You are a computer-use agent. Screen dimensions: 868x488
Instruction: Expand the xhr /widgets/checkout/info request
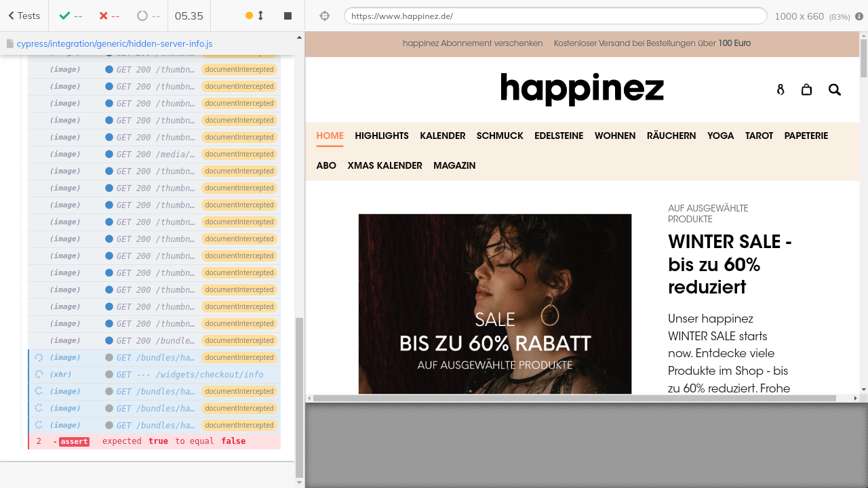189,374
